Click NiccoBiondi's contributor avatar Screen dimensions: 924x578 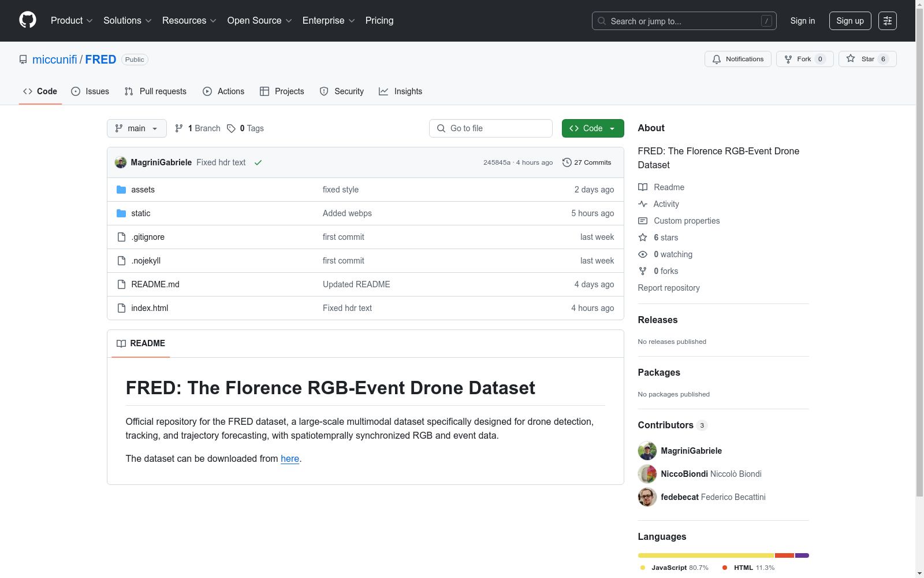647,474
